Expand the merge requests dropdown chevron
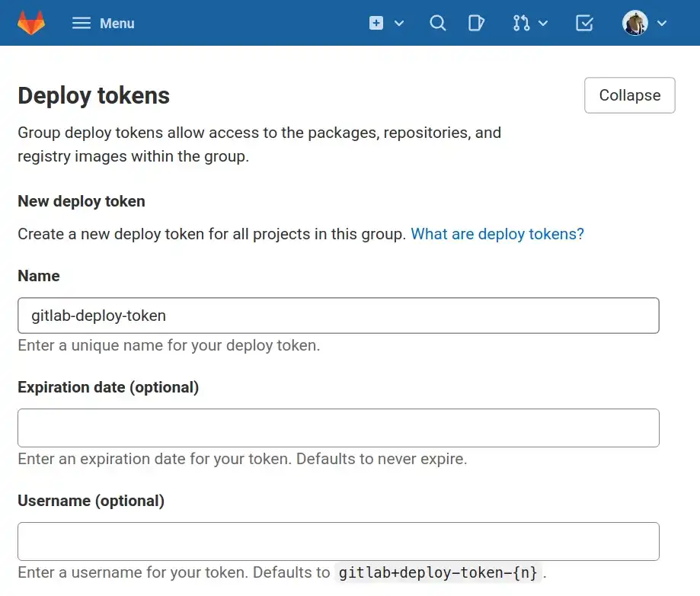700x596 pixels. pos(542,23)
